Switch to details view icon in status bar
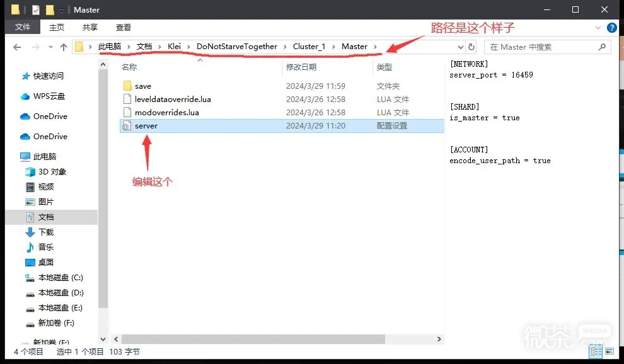This screenshot has width=624, height=364. tap(596, 351)
